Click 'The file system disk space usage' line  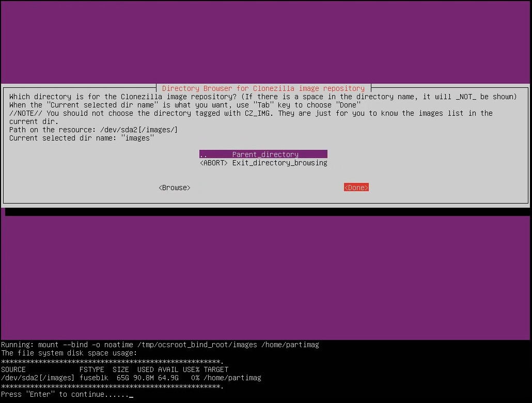[69, 353]
